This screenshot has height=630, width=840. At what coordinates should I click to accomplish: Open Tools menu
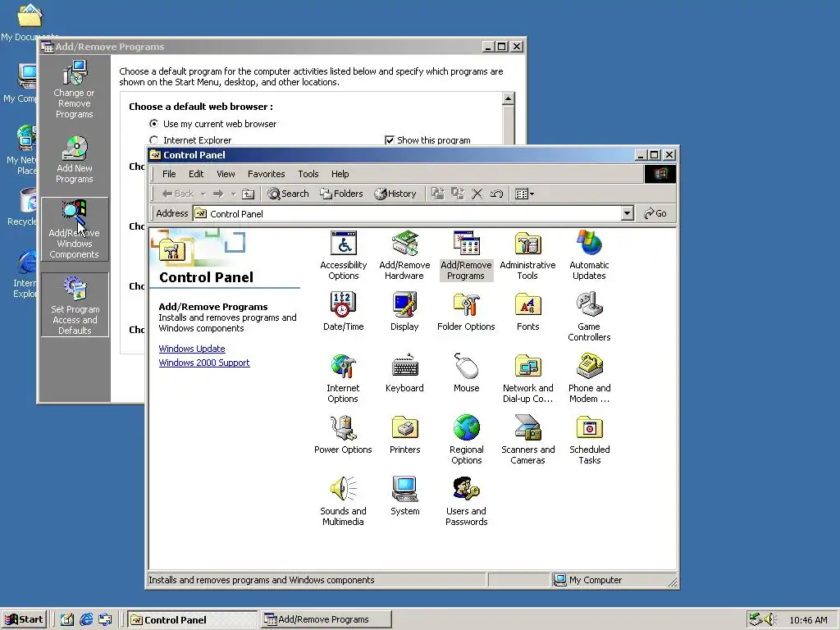(308, 174)
